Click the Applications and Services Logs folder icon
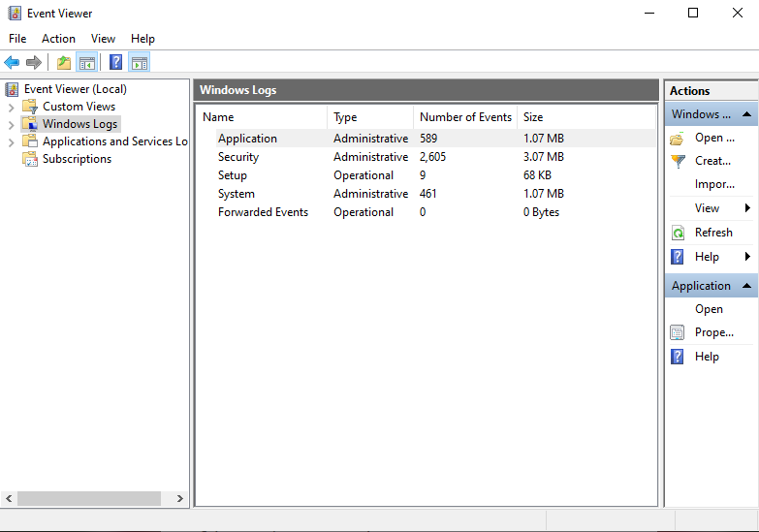This screenshot has width=759, height=532. (x=30, y=141)
